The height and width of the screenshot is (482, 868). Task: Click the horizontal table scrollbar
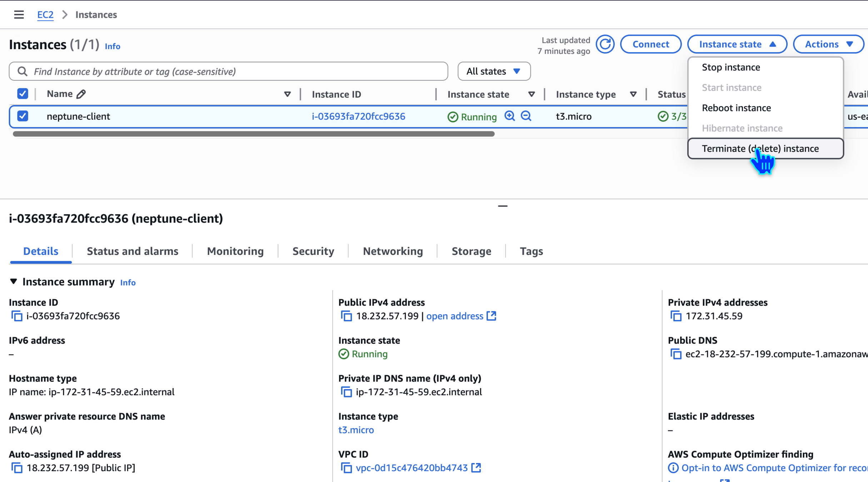point(253,134)
